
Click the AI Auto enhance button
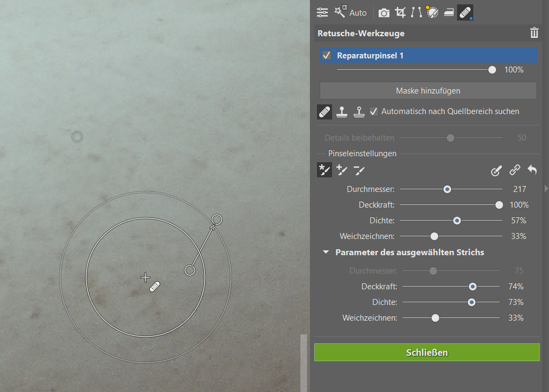coord(350,12)
